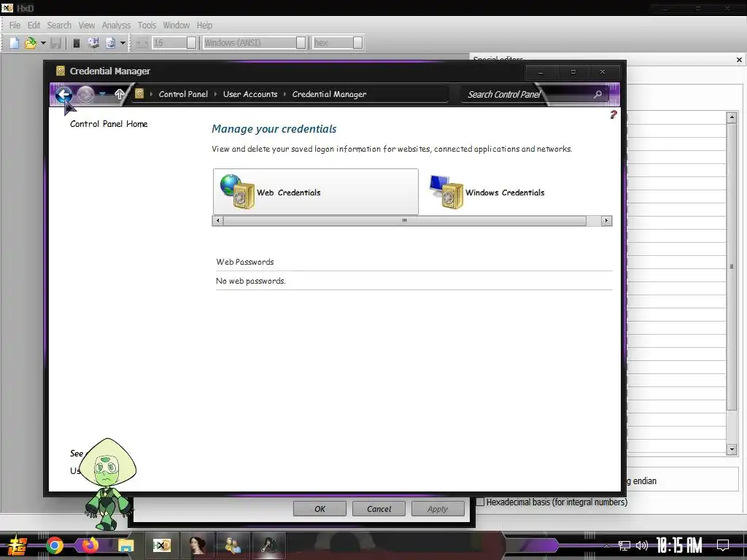Click the forward navigation arrow in Credential Manager
Screen dimensions: 747x560
tap(86, 94)
